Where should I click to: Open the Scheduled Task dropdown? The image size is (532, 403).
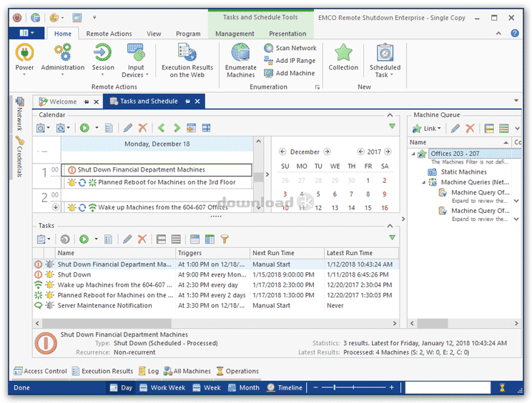385,60
